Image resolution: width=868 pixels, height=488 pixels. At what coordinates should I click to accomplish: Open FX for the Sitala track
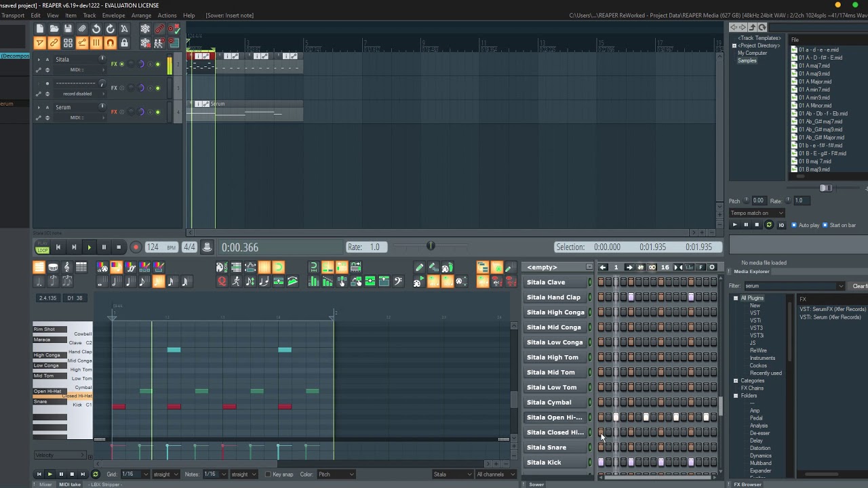(114, 64)
